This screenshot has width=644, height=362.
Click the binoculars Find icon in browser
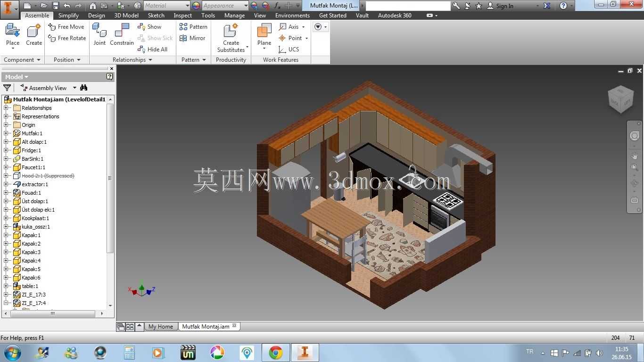(x=84, y=88)
